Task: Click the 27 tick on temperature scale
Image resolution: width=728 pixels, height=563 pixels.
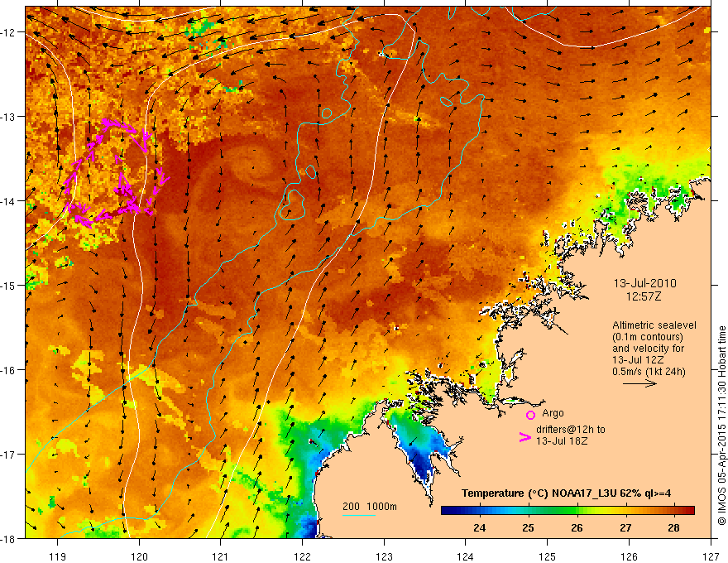Action: tap(625, 527)
